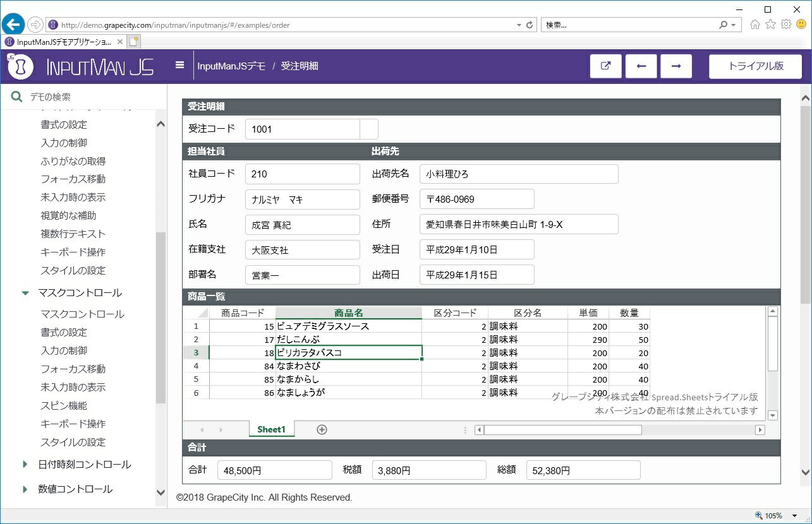Click the sheet tab next navigation arrow
812x524 pixels.
click(221, 430)
